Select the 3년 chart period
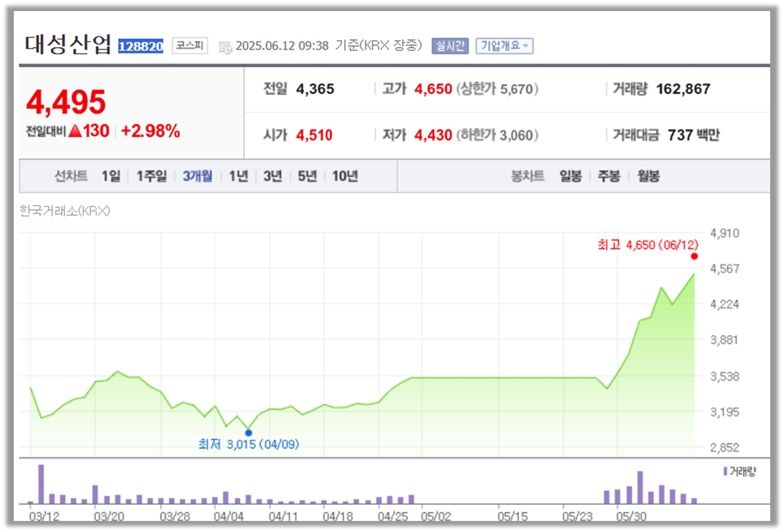The width and height of the screenshot is (784, 532). pos(273,176)
